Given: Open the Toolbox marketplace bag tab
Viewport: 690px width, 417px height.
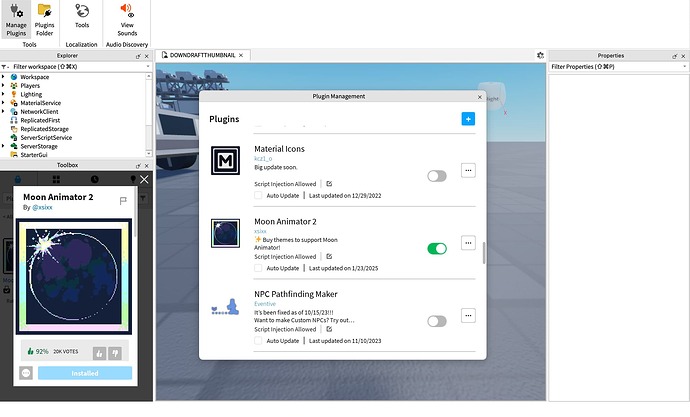Looking at the screenshot, I should (18, 179).
